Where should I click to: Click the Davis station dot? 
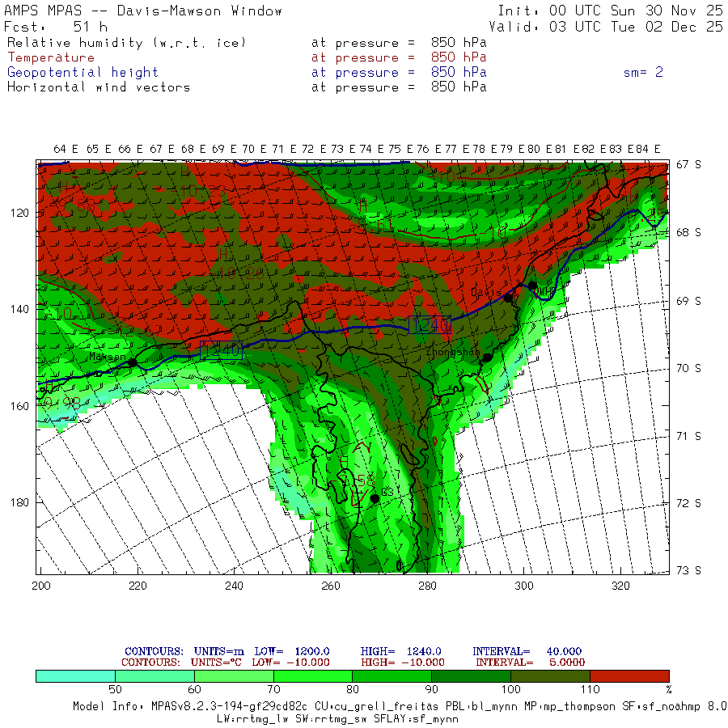tap(509, 298)
